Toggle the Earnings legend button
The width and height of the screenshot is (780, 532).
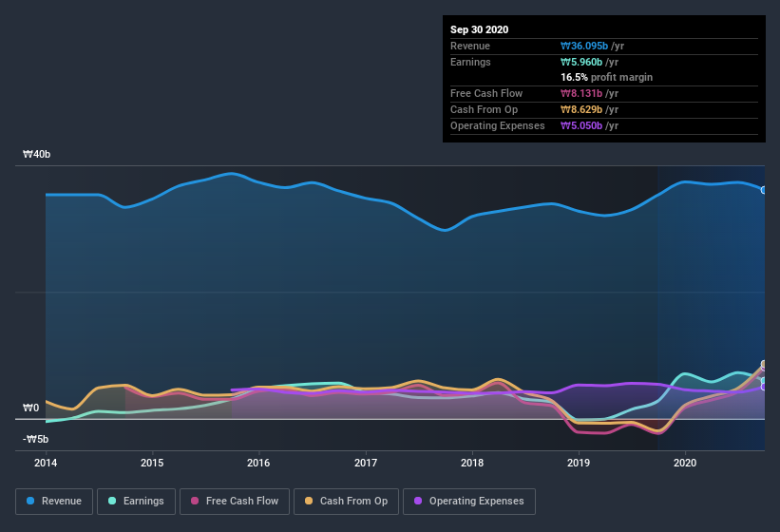click(x=136, y=502)
